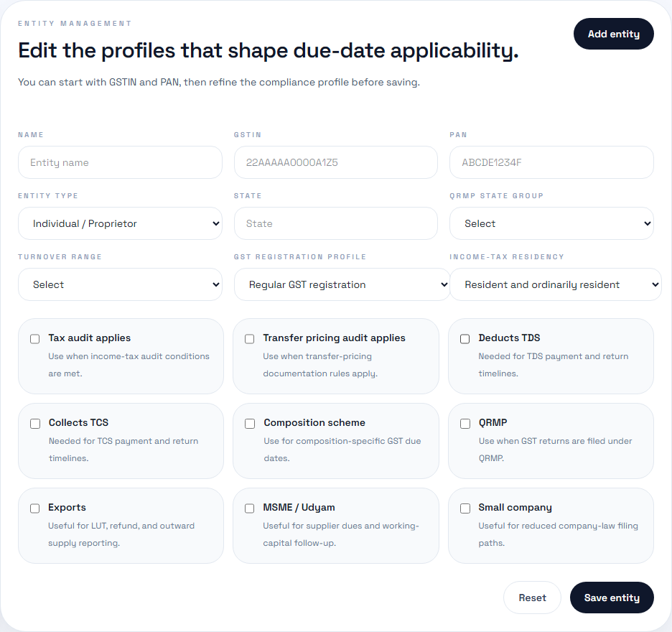Expand the Income-Tax Residency selector
672x632 pixels.
[554, 284]
